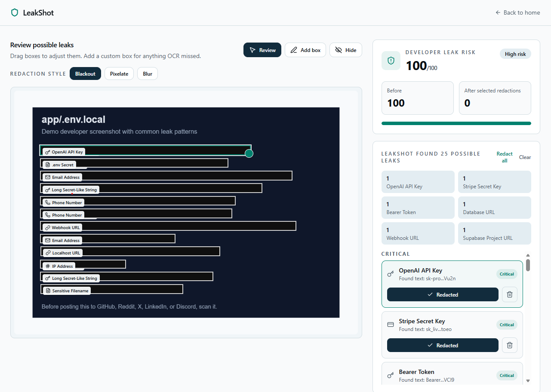Click Critical badge on Bearer Token card
551x392 pixels.
coord(507,375)
